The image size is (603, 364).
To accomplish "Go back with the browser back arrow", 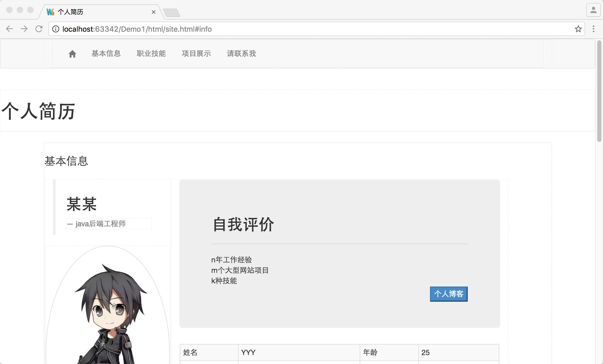I will tap(9, 29).
